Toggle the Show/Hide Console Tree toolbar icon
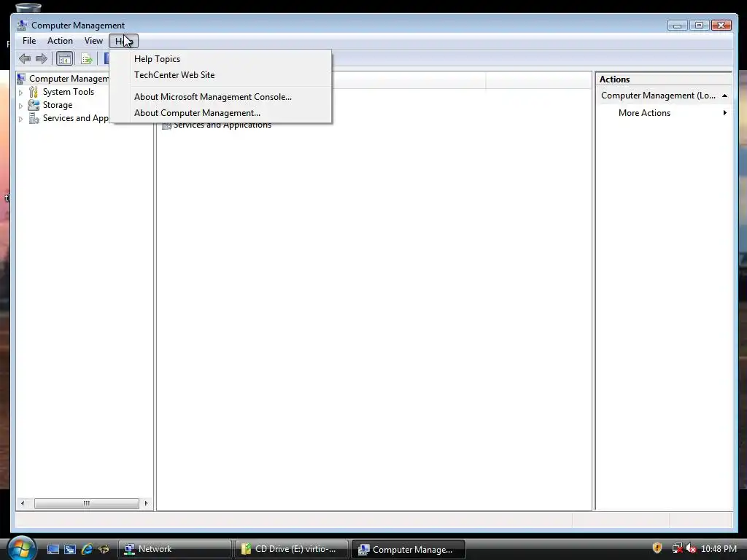Screen dimensions: 747x560 (x=64, y=58)
